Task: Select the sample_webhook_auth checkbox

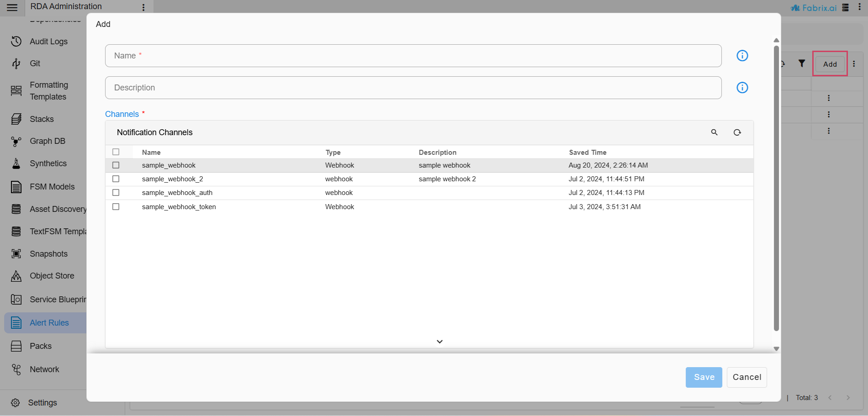Action: click(x=116, y=193)
